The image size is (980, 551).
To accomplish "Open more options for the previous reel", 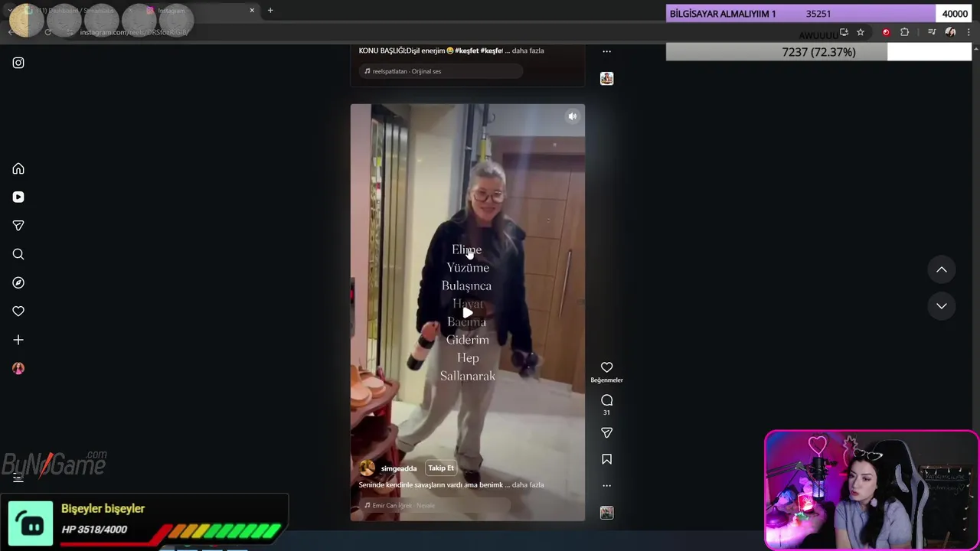I will click(606, 51).
